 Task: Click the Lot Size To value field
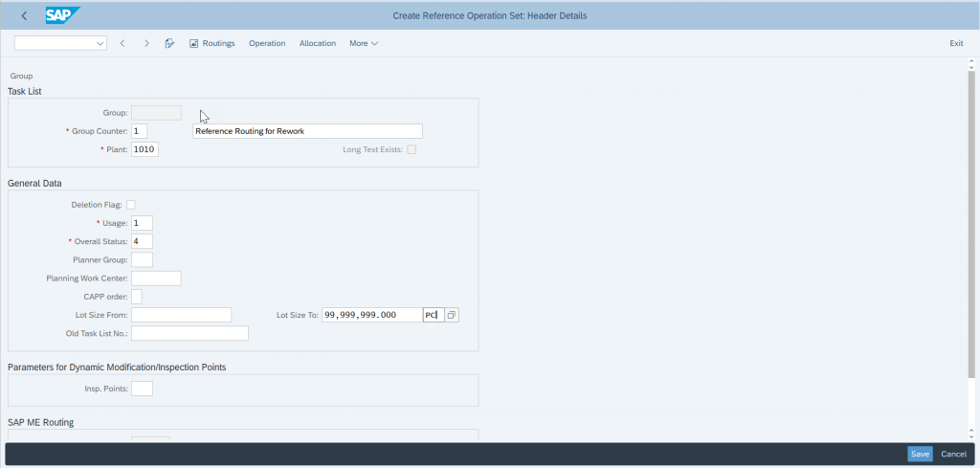point(372,315)
